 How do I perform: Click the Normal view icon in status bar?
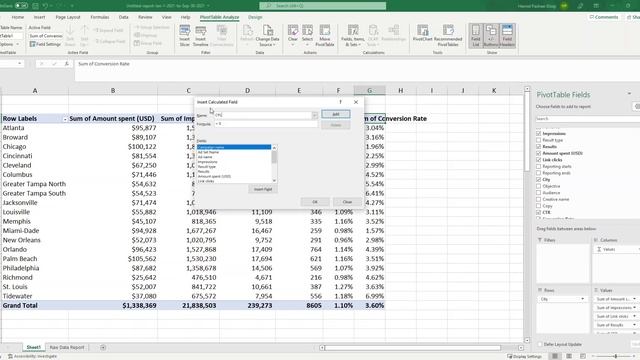click(x=555, y=356)
